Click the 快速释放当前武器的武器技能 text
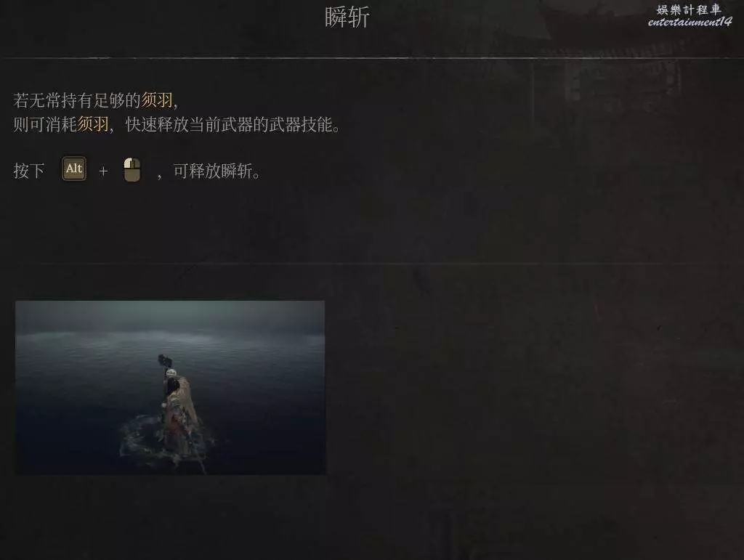 click(232, 124)
